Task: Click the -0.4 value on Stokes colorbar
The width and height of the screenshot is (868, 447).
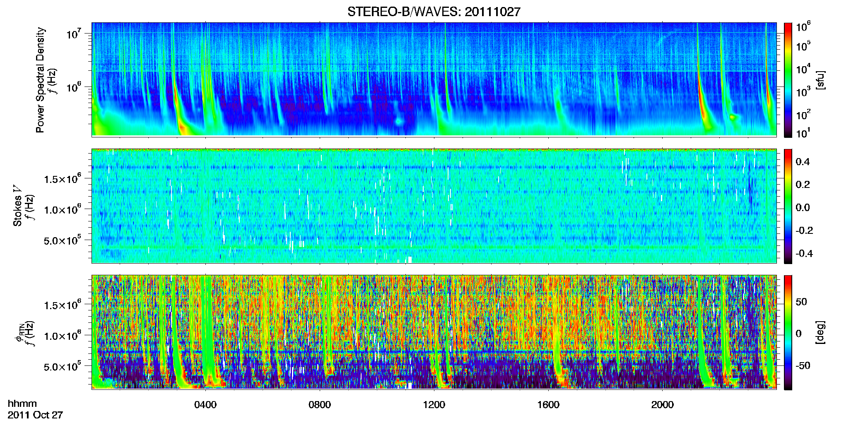Action: 804,253
